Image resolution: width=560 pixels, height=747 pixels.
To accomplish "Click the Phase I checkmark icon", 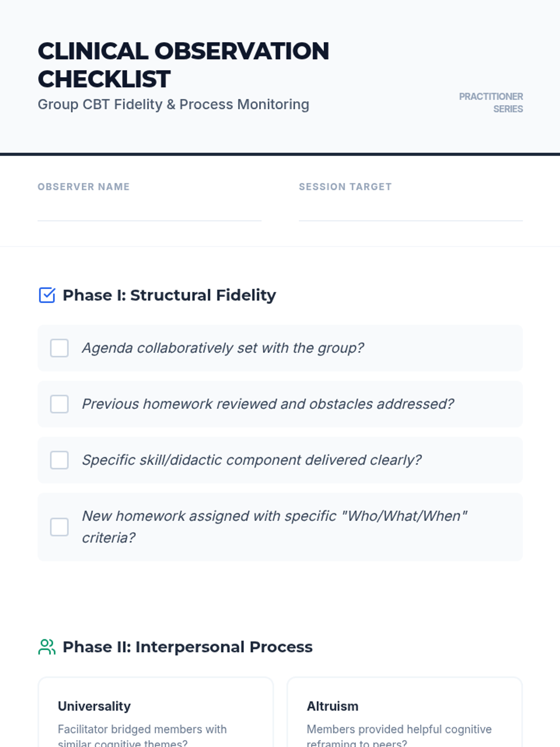I will (47, 295).
